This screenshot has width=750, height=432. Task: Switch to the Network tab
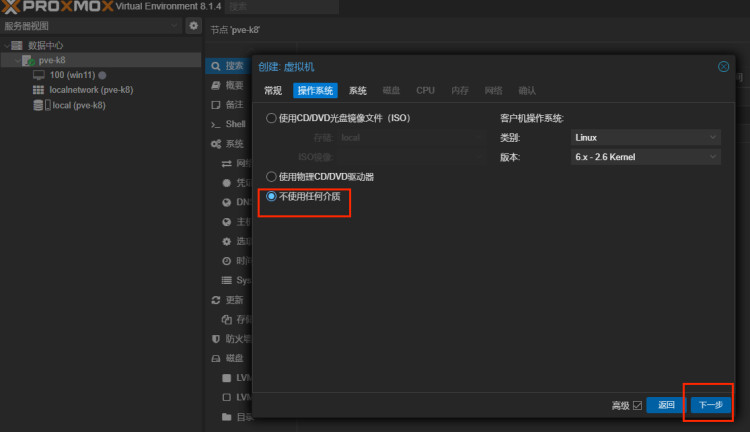pyautogui.click(x=493, y=90)
